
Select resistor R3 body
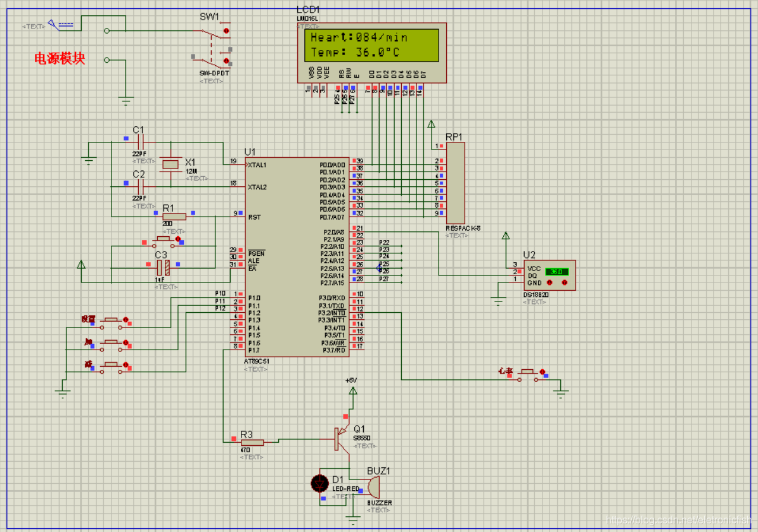[x=252, y=442]
